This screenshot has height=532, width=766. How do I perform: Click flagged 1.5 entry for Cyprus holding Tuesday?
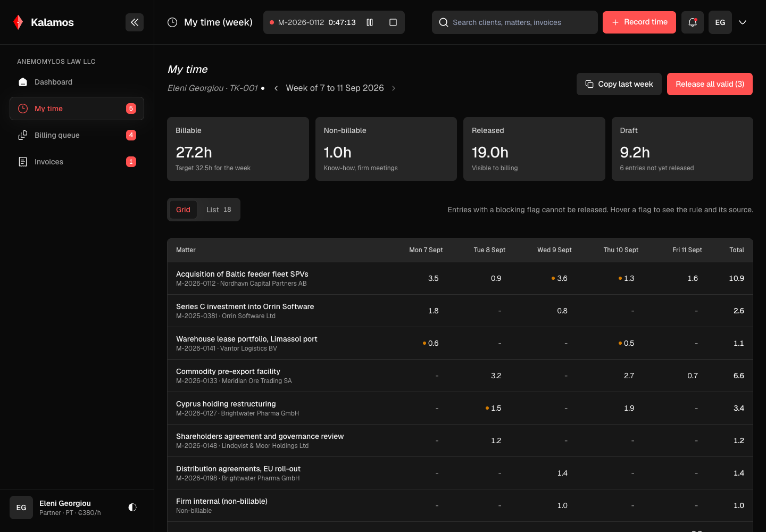[494, 408]
